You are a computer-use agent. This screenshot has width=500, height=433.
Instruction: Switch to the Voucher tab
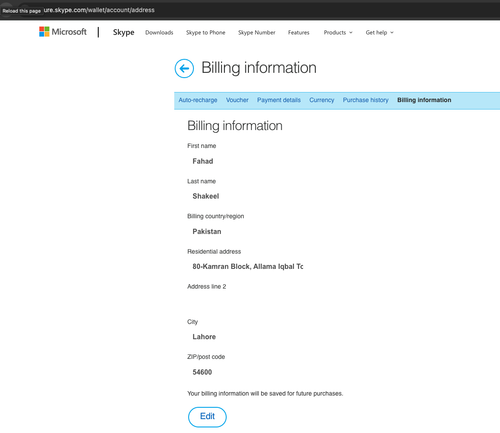(x=237, y=100)
